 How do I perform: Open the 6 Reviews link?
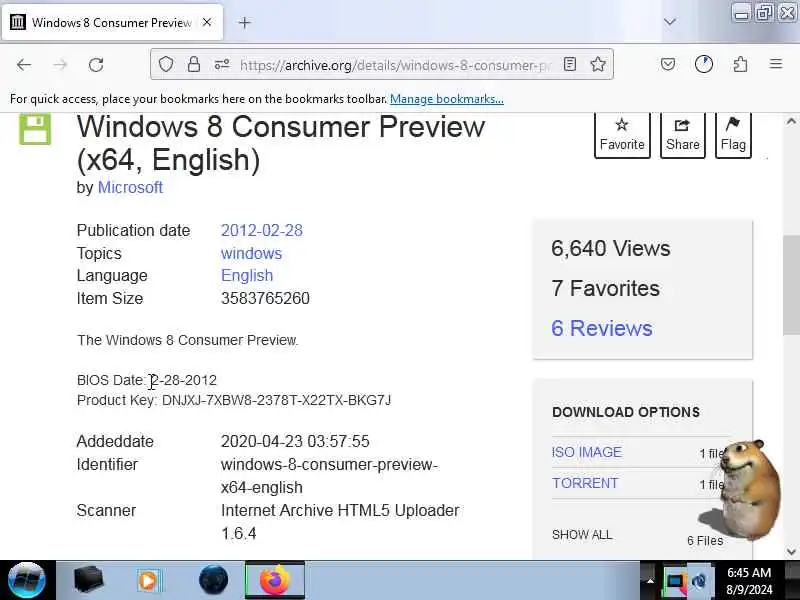(x=602, y=328)
